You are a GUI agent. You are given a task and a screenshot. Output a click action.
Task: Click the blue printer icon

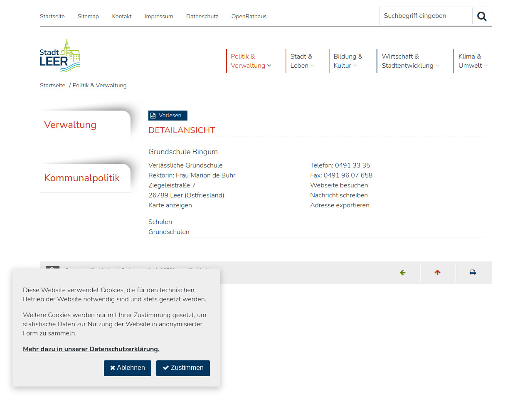coord(473,273)
